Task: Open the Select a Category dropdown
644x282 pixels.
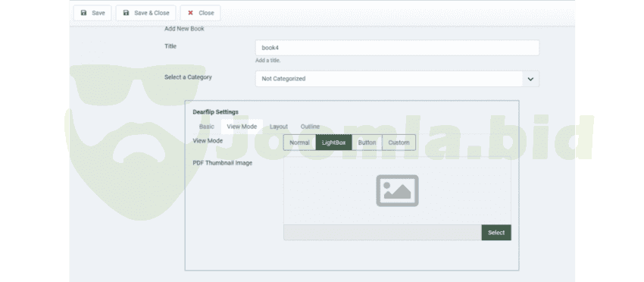Action: (397, 79)
